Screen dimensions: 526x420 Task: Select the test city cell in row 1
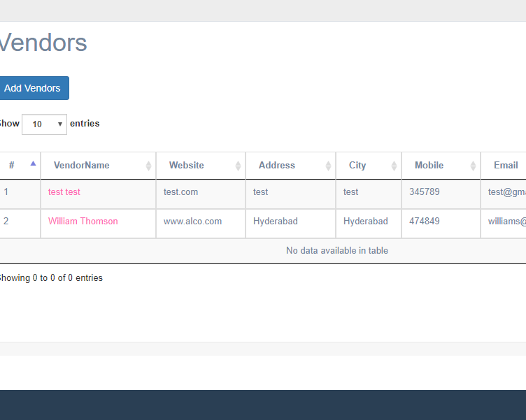369,194
